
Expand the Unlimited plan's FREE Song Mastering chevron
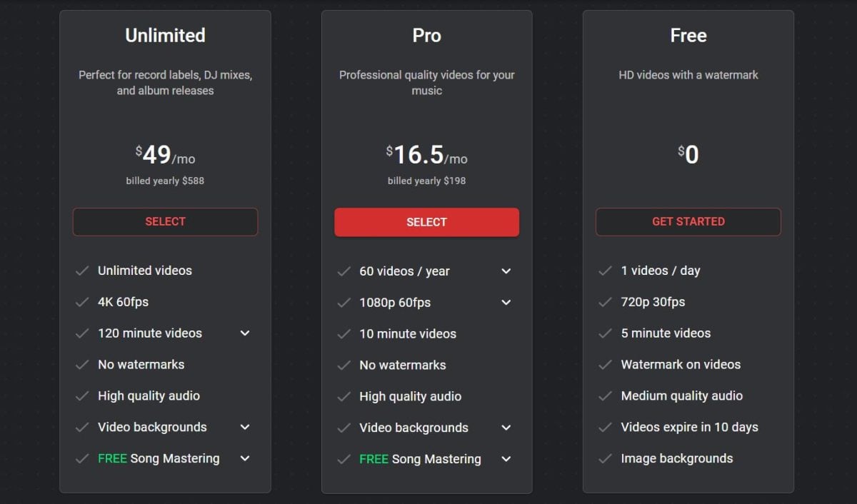[x=245, y=458]
